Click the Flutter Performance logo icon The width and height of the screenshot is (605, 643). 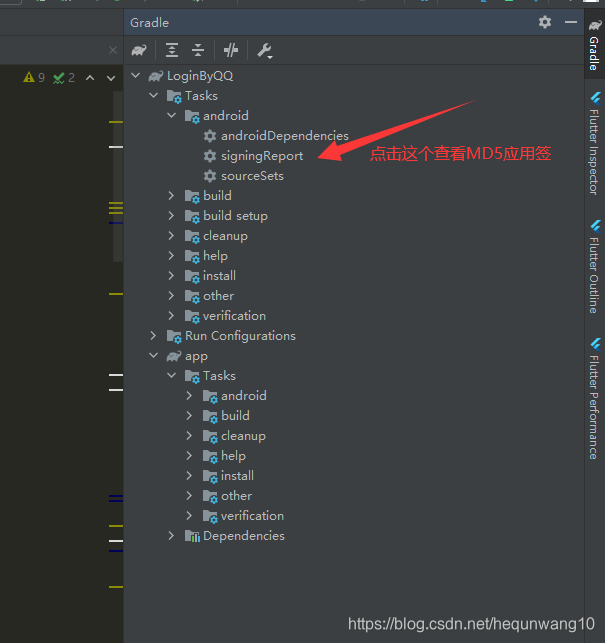(x=596, y=344)
